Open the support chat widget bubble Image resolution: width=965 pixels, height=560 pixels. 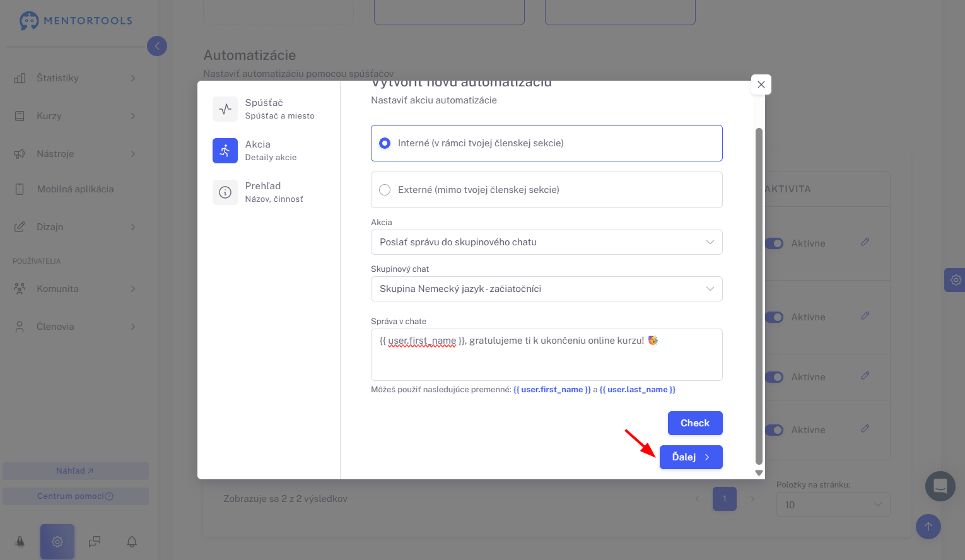click(940, 486)
